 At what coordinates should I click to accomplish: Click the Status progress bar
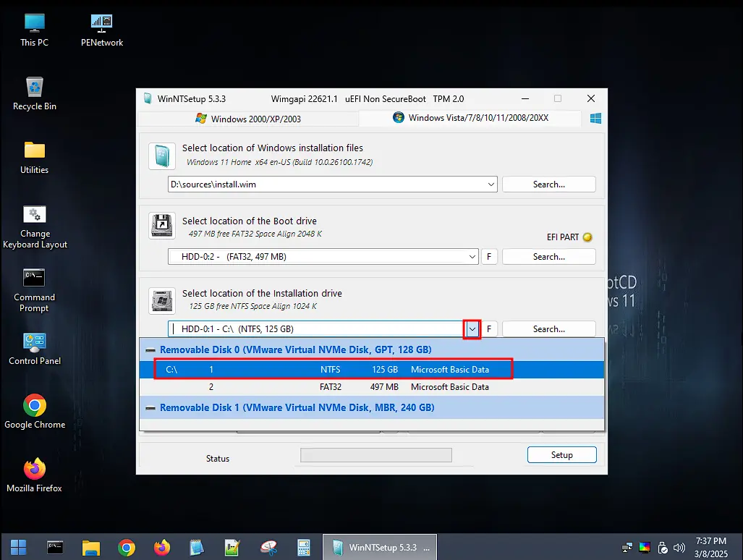375,454
